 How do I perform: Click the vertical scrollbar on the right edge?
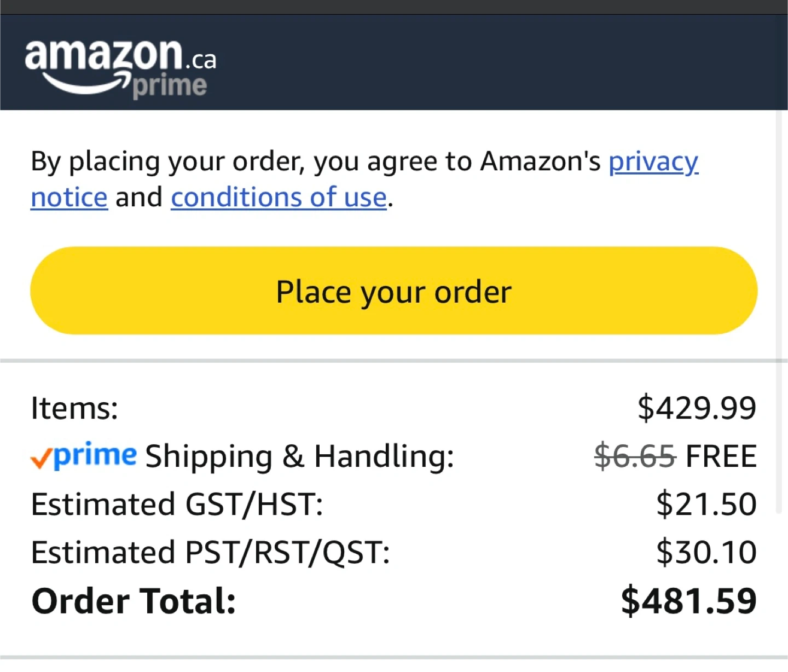pos(779,312)
